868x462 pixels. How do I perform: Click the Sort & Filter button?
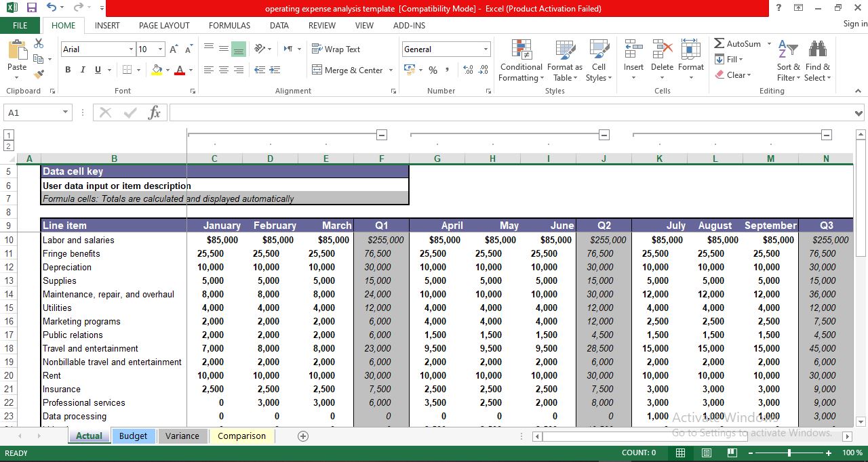pyautogui.click(x=787, y=61)
